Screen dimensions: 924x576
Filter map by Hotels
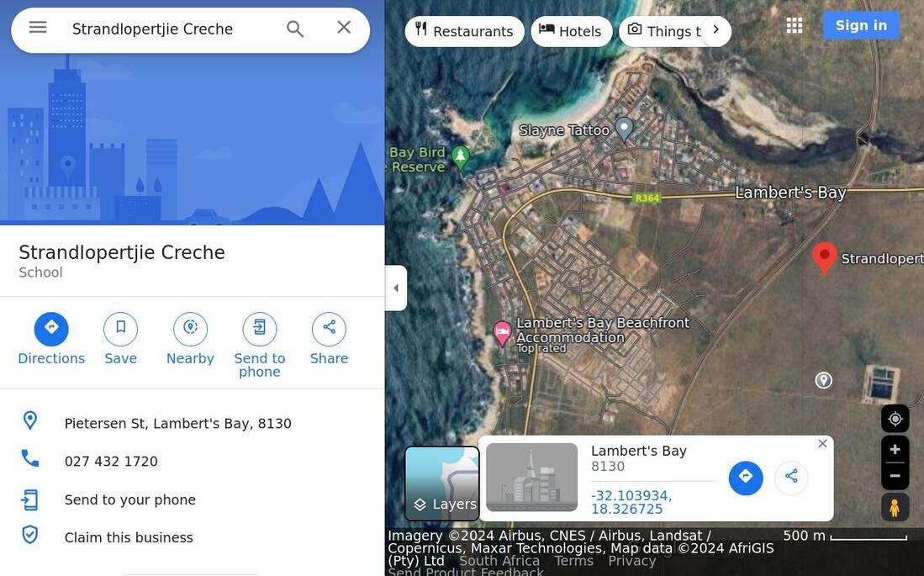click(x=571, y=31)
